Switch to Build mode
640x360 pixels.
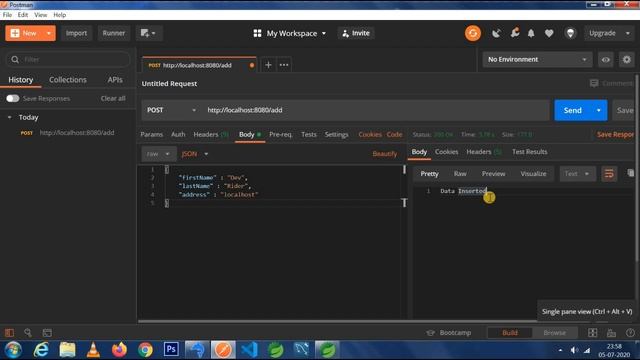(510, 333)
